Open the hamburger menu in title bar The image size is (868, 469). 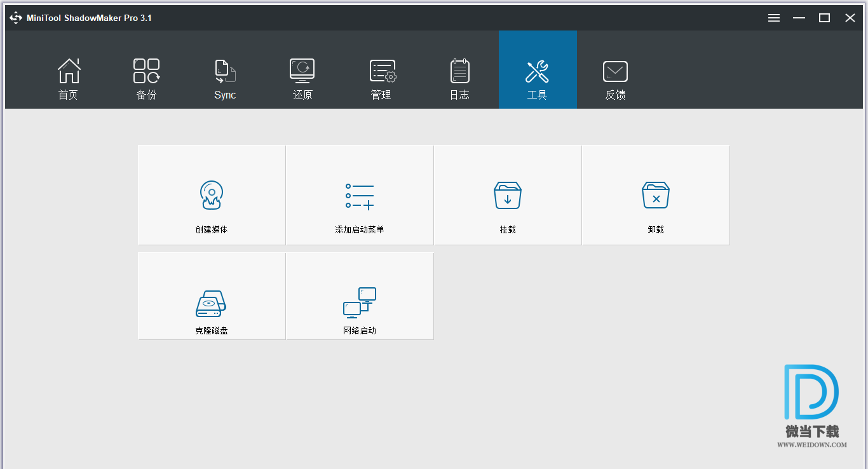click(x=774, y=18)
